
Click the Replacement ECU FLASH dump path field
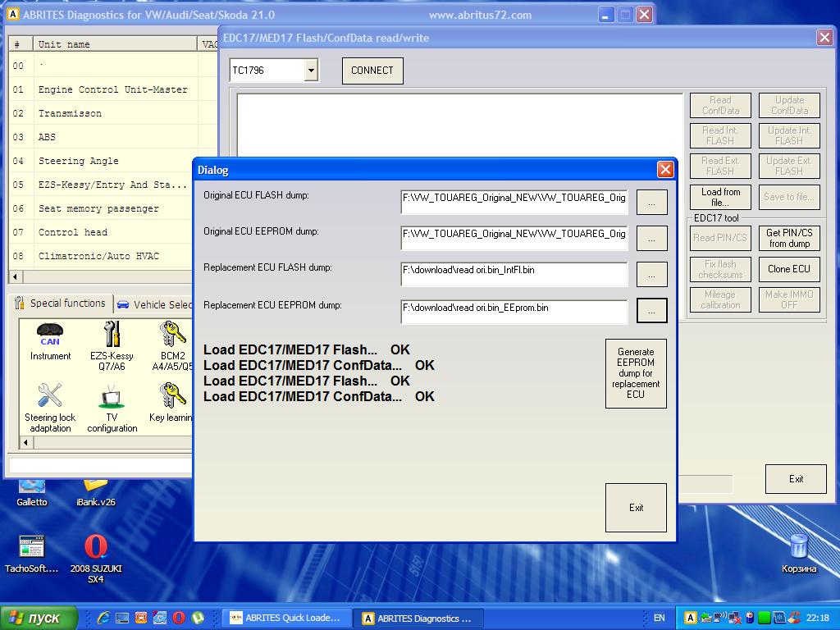514,275
